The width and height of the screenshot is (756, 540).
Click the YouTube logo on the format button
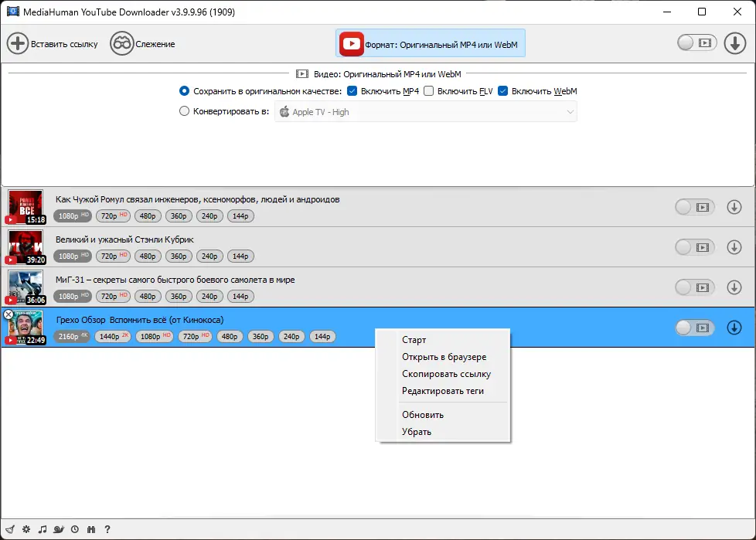(x=352, y=43)
